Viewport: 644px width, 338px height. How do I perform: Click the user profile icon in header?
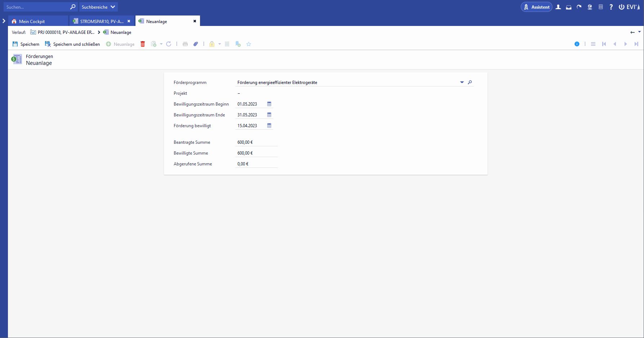[x=558, y=7]
